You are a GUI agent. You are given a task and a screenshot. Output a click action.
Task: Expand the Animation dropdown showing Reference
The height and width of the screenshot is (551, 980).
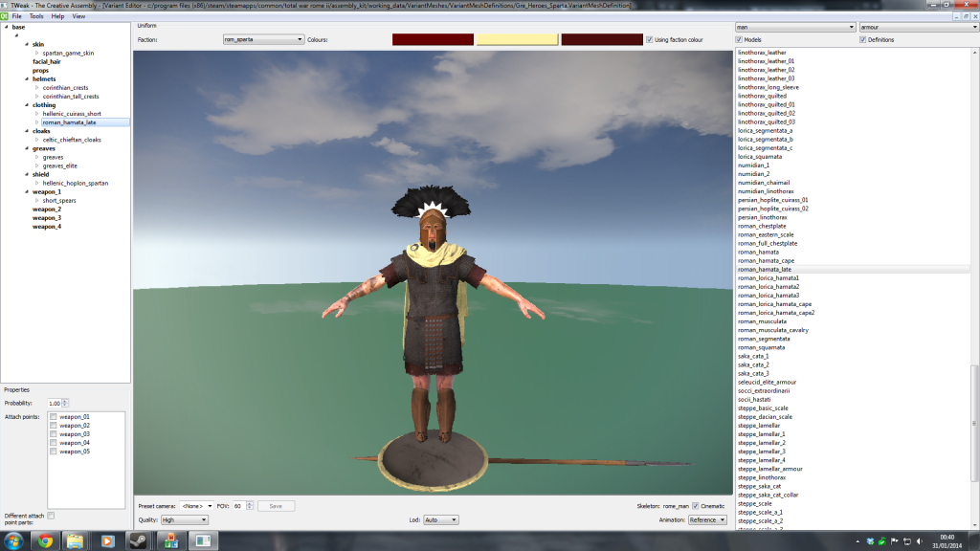coord(707,519)
